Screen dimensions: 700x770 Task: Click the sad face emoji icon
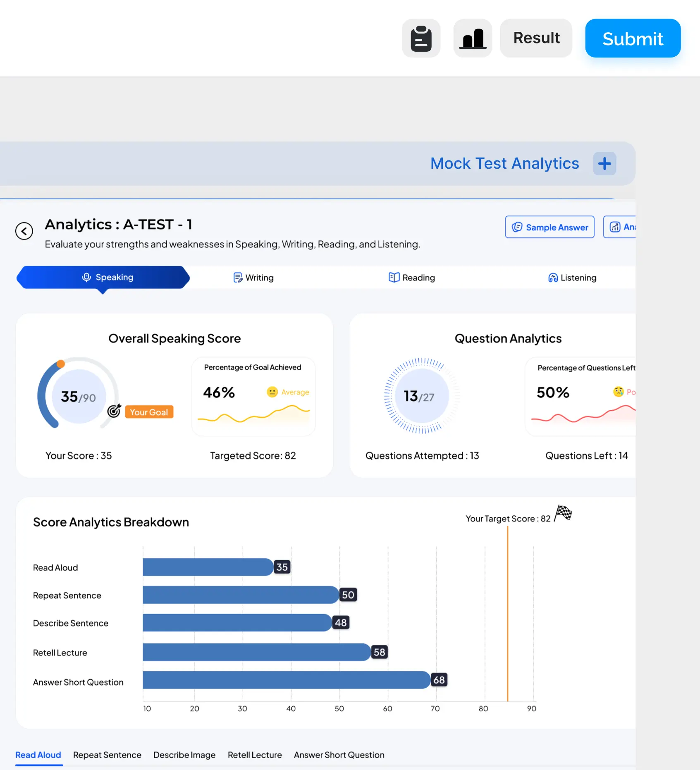(x=618, y=392)
